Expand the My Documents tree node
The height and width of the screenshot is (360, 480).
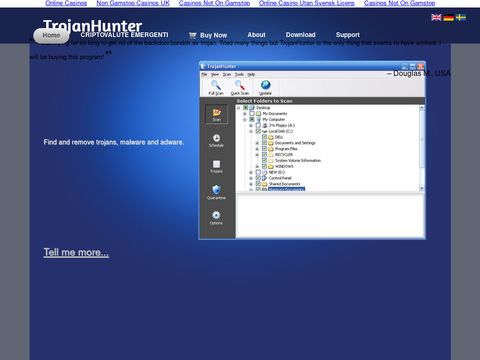[x=245, y=114]
